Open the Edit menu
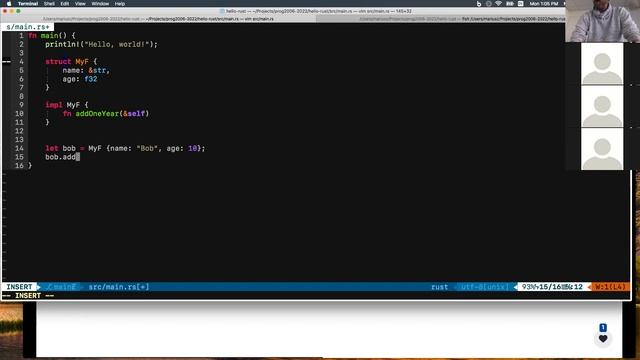 coord(65,4)
